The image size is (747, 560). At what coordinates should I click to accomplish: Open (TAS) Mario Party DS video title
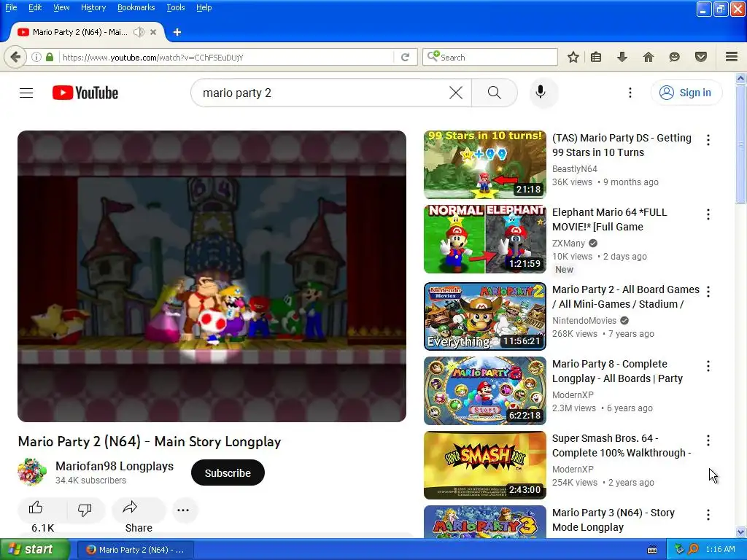point(622,145)
